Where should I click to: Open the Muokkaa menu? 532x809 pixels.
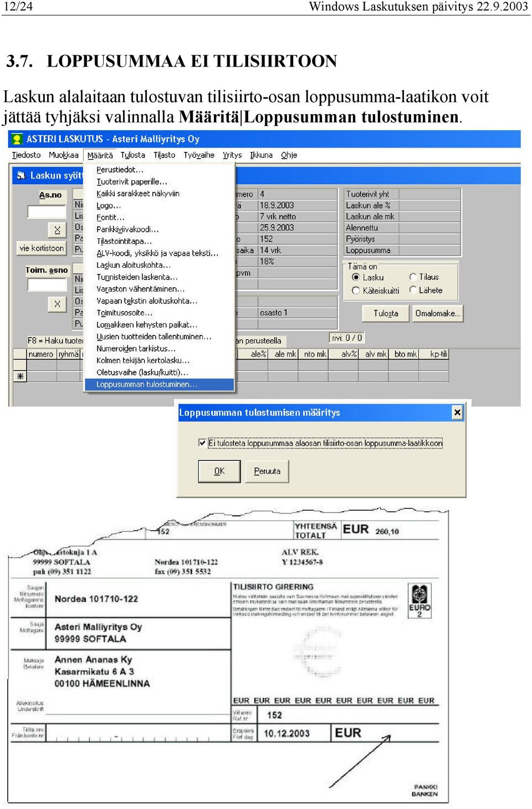pyautogui.click(x=64, y=155)
